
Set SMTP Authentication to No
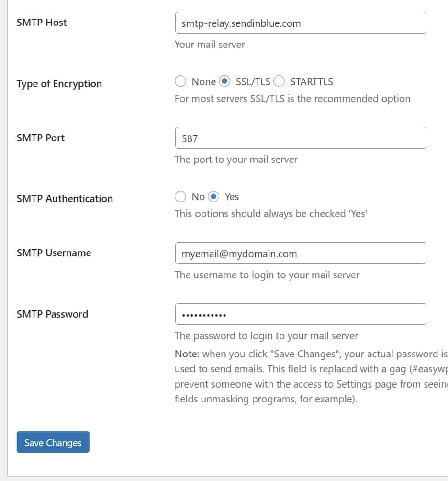(x=180, y=196)
